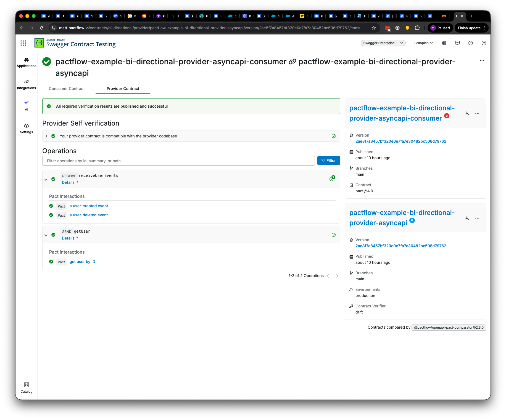Click the Filter button
The width and height of the screenshot is (506, 420).
329,161
